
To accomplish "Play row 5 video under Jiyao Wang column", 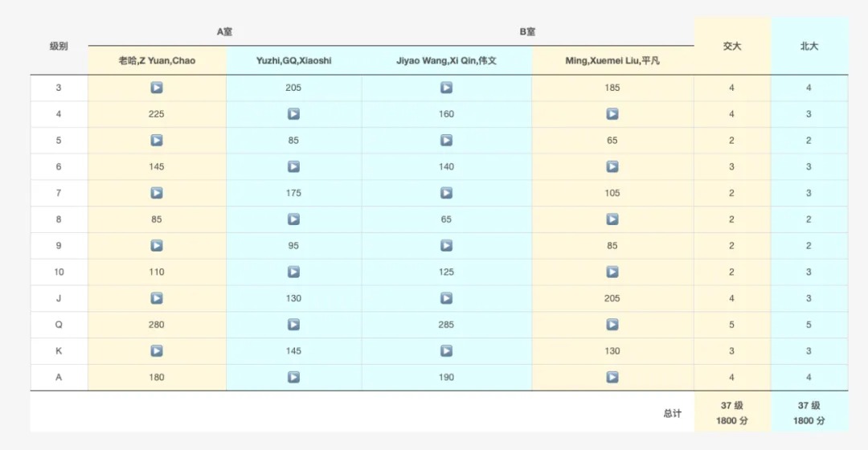I will point(446,141).
